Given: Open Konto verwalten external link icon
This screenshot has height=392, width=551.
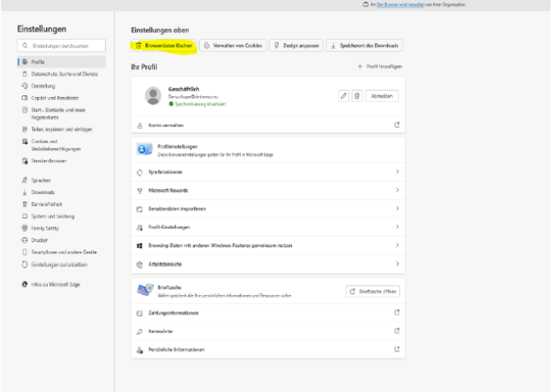Looking at the screenshot, I should pos(396,126).
